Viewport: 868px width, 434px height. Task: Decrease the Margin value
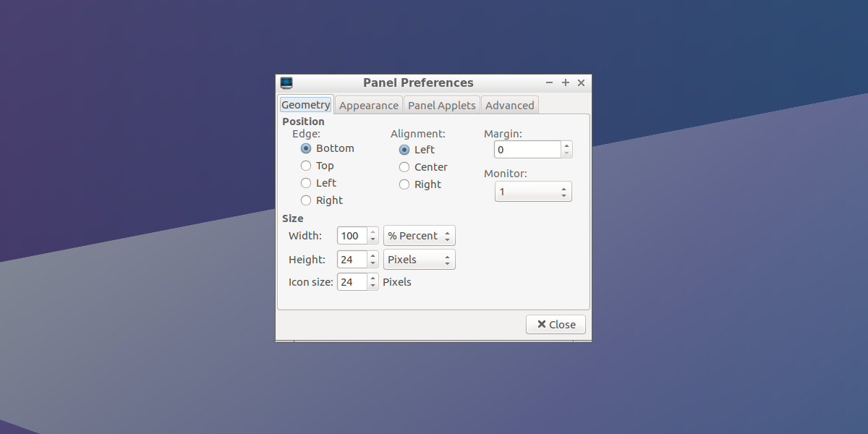[x=566, y=154]
